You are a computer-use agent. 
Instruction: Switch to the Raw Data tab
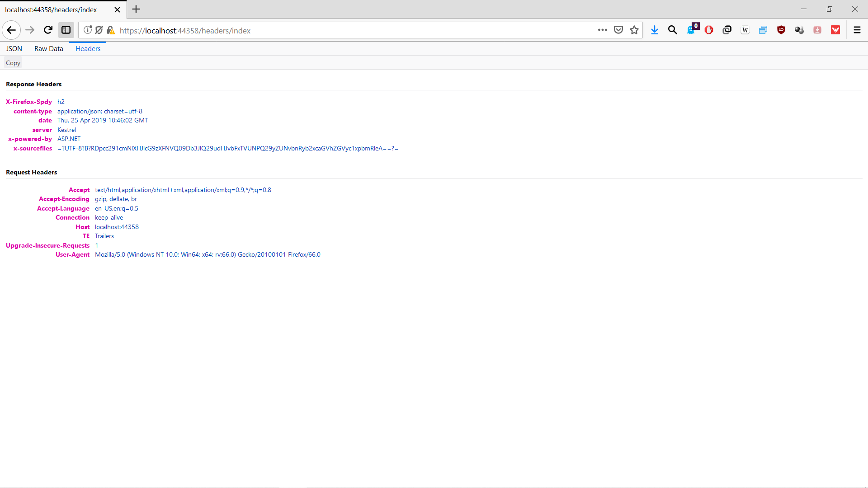(48, 49)
